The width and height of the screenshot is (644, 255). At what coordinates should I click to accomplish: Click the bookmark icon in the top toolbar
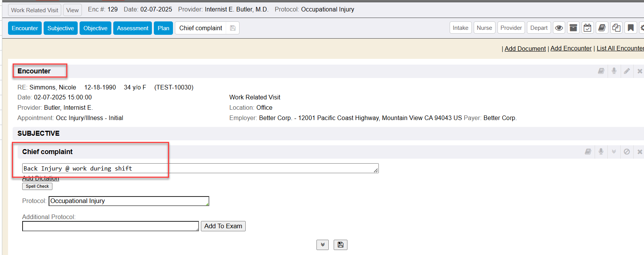pyautogui.click(x=631, y=28)
